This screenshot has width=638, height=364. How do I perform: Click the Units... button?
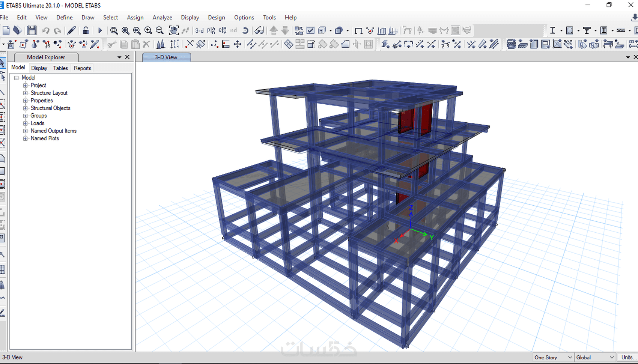point(629,357)
